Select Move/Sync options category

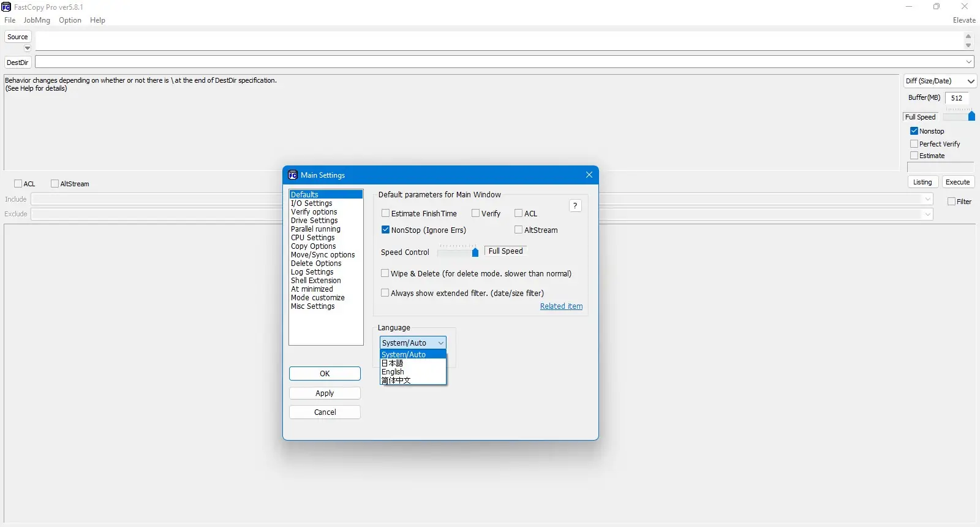[326, 255]
